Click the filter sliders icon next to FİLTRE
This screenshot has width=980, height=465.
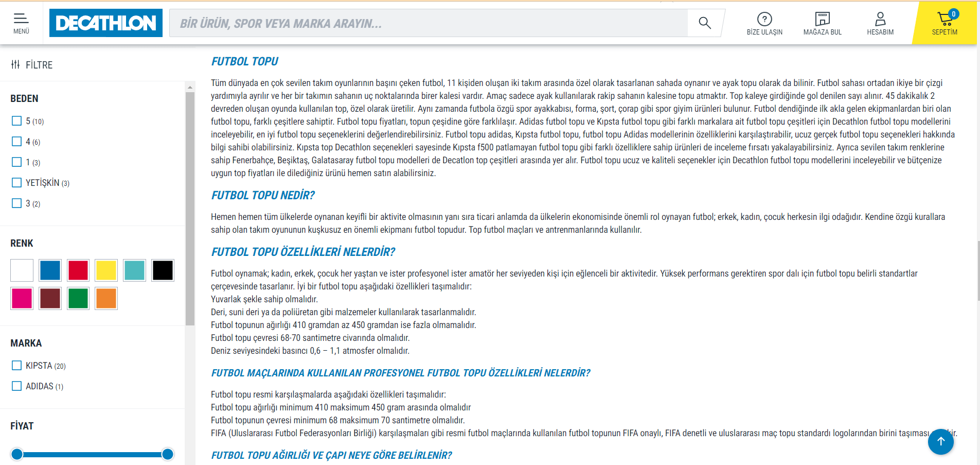pos(15,64)
